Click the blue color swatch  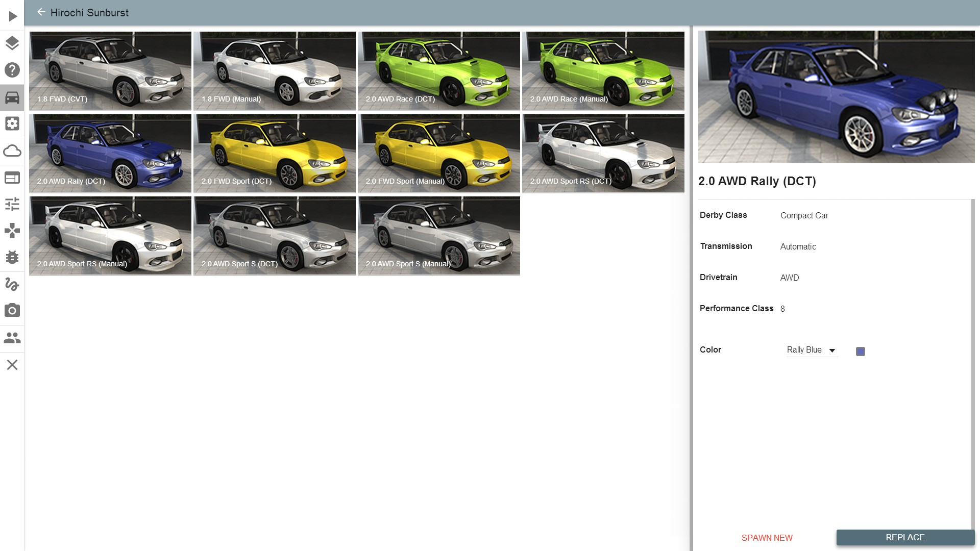tap(860, 352)
